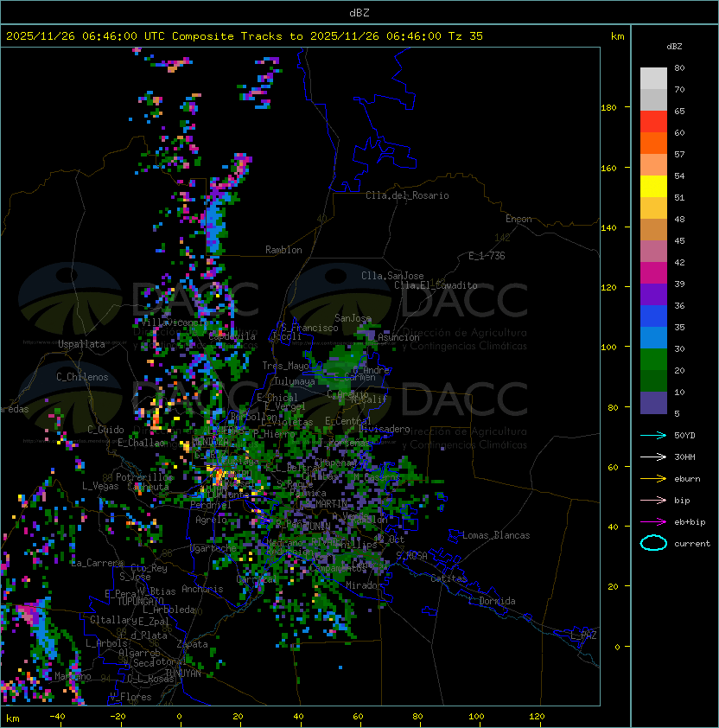Click the TUNUYAN map label

183,674
